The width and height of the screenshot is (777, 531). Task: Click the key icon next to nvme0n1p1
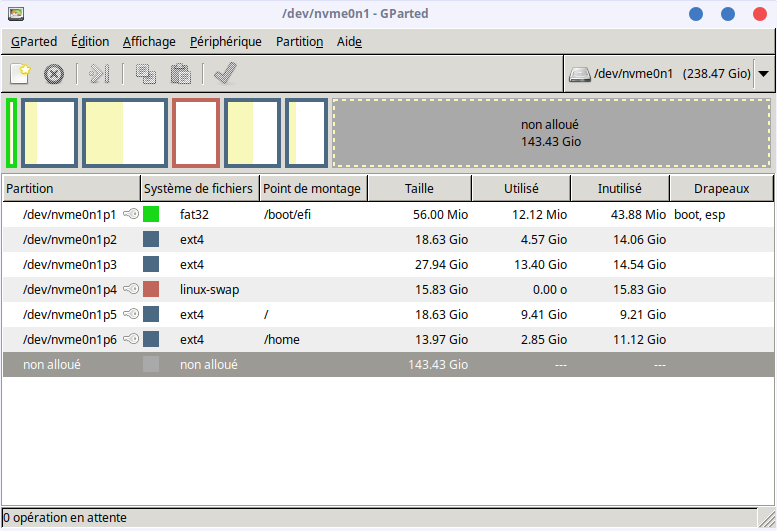pyautogui.click(x=131, y=214)
